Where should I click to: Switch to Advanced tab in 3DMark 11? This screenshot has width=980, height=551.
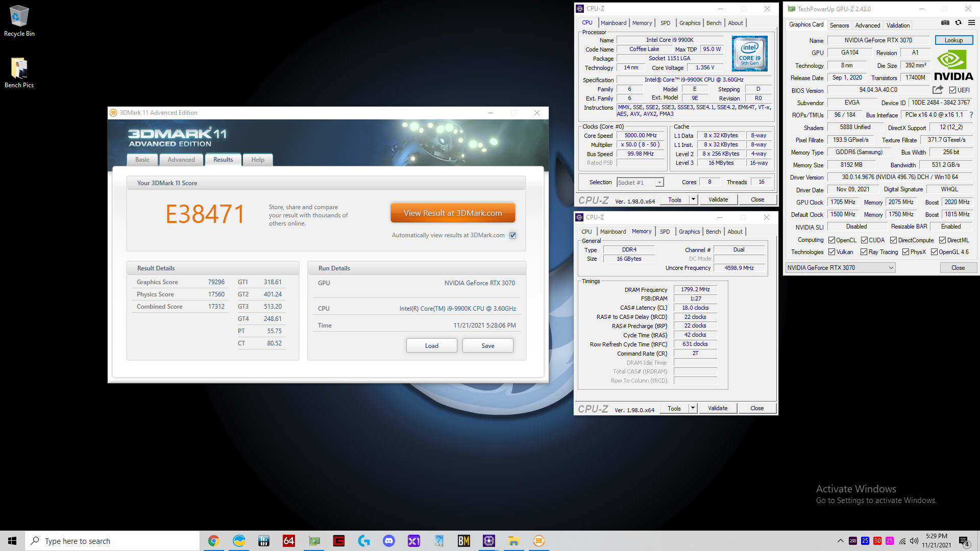181,160
